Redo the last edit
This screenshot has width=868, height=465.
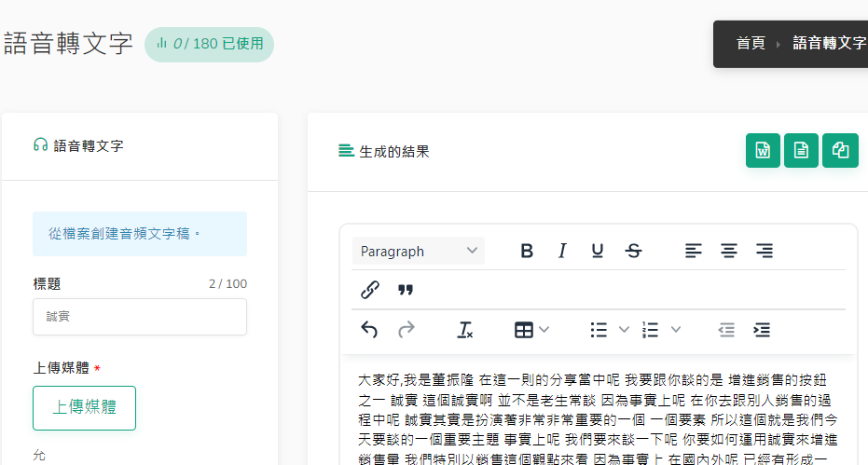(406, 330)
